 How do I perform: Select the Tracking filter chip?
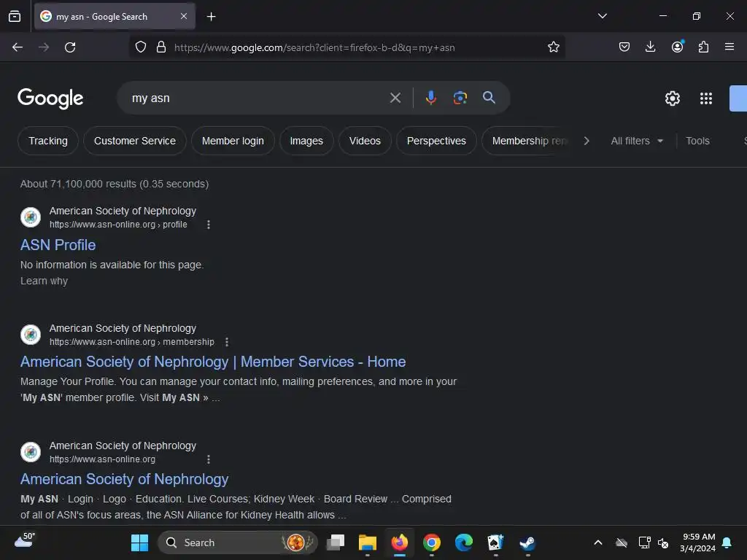(x=48, y=141)
